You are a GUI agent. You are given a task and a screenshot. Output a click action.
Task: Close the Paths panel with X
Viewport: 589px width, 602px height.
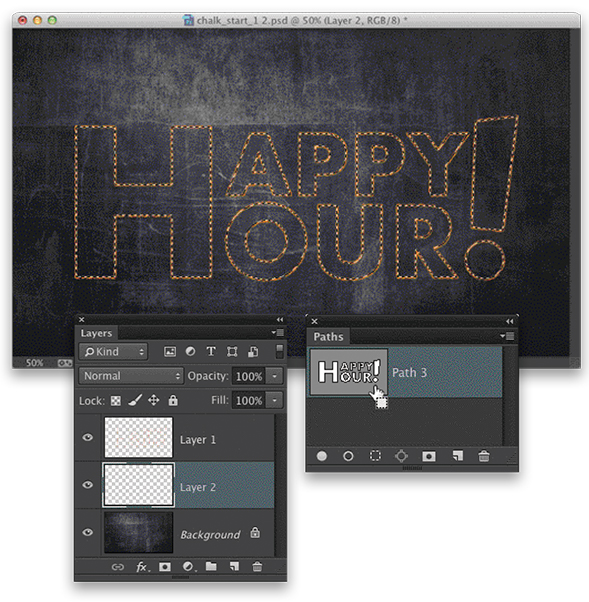314,321
